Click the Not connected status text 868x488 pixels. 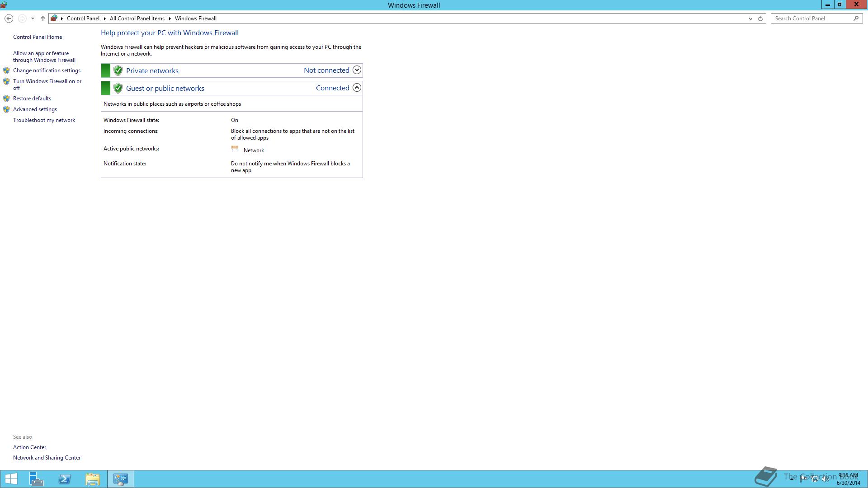[x=326, y=70]
